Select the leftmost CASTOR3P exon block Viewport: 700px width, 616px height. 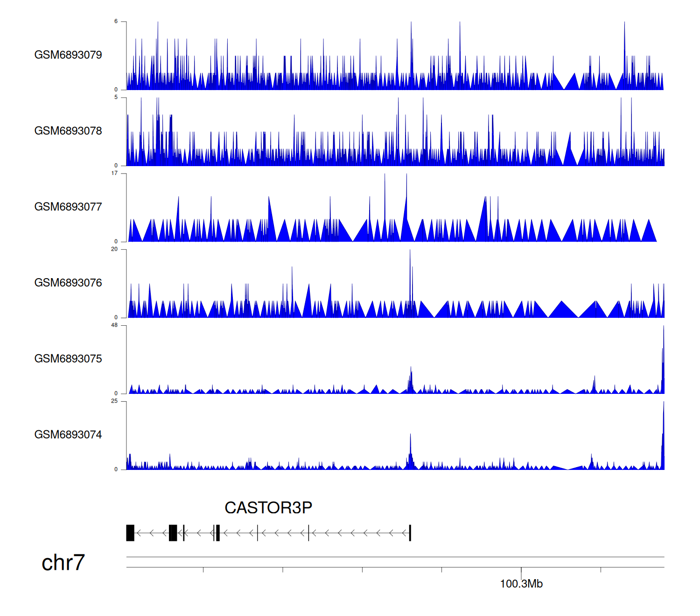click(130, 533)
